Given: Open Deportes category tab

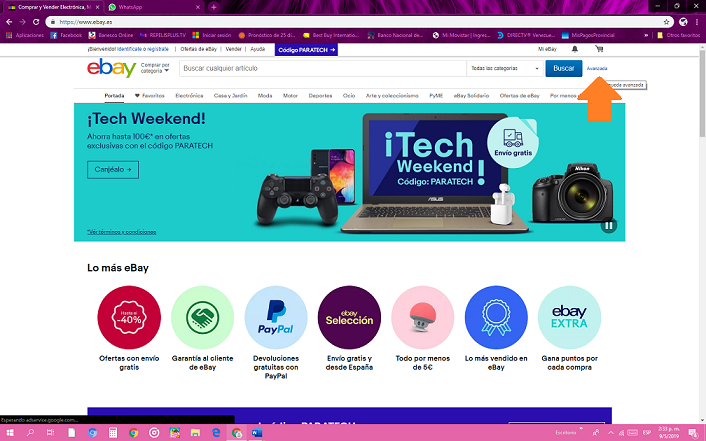Looking at the screenshot, I should click(x=320, y=95).
